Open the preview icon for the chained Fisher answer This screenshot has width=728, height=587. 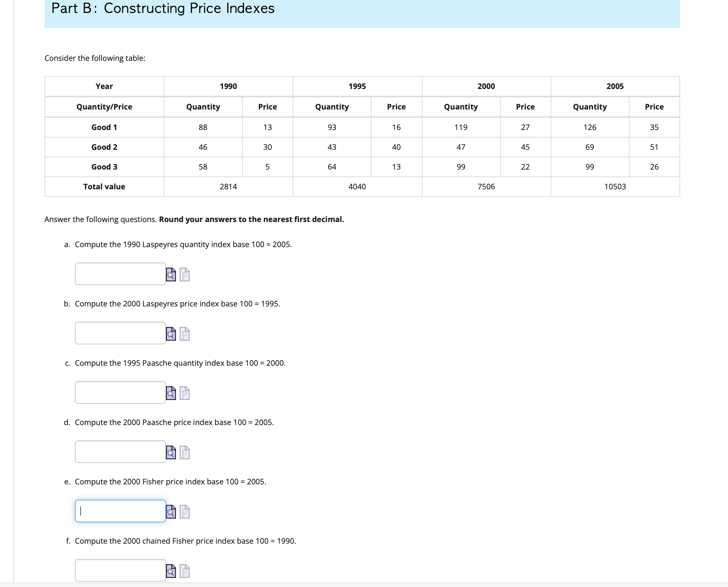[x=171, y=570]
